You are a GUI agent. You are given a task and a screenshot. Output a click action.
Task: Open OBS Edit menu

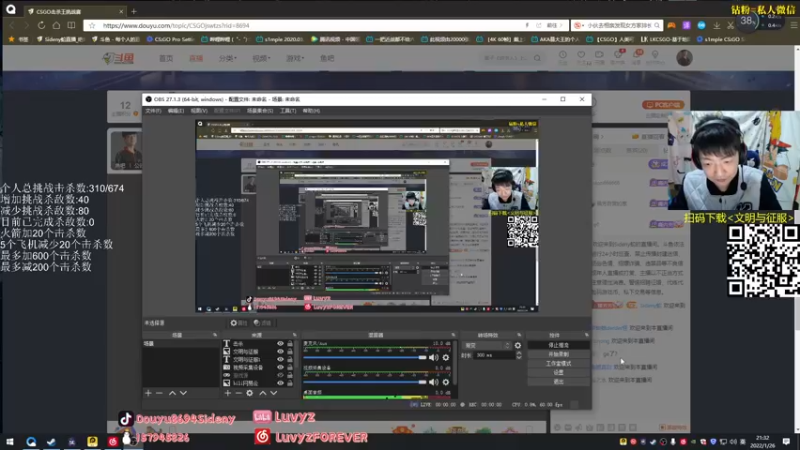[x=176, y=111]
